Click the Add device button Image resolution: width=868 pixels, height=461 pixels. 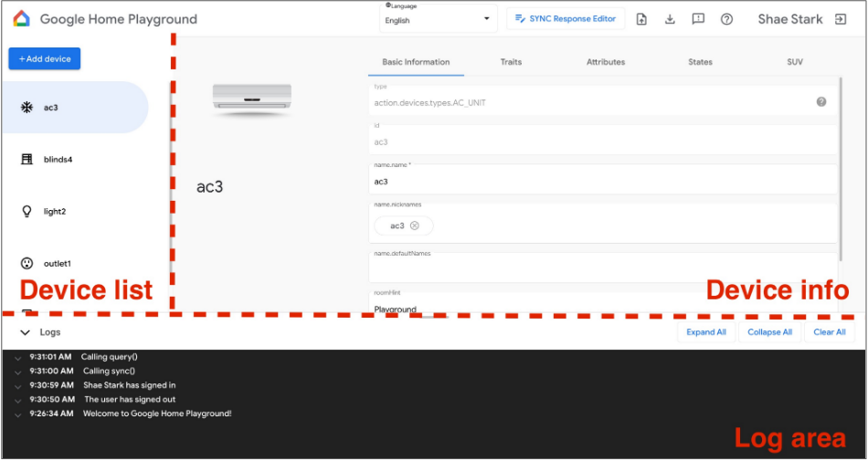pyautogui.click(x=45, y=58)
